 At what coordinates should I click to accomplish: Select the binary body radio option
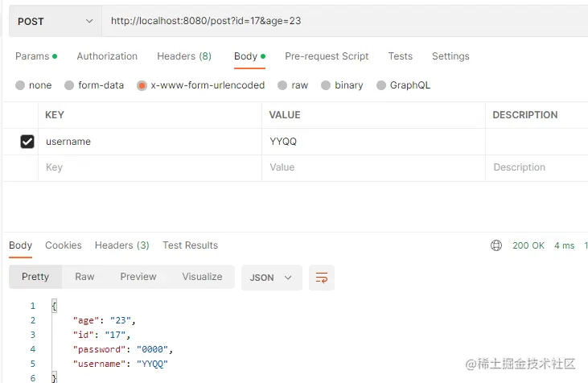coord(326,85)
